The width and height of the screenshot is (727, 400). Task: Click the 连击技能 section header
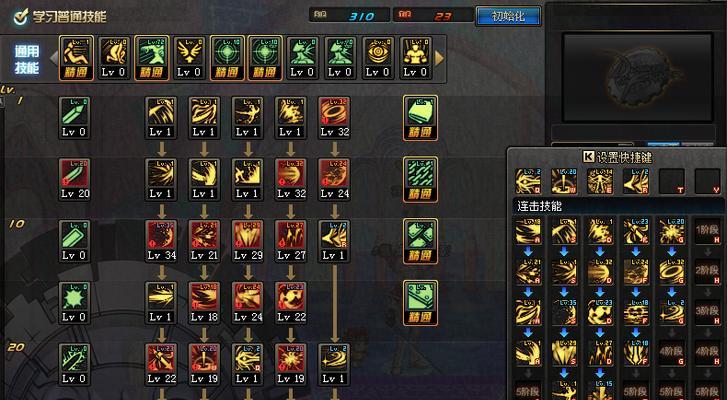coord(540,206)
